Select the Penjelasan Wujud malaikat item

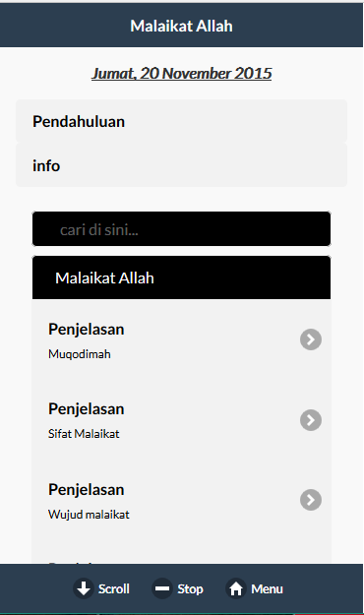181,500
